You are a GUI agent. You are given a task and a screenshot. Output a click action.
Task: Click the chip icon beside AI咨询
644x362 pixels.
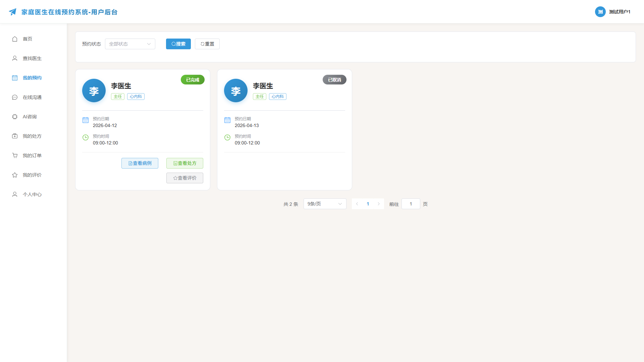[15, 117]
